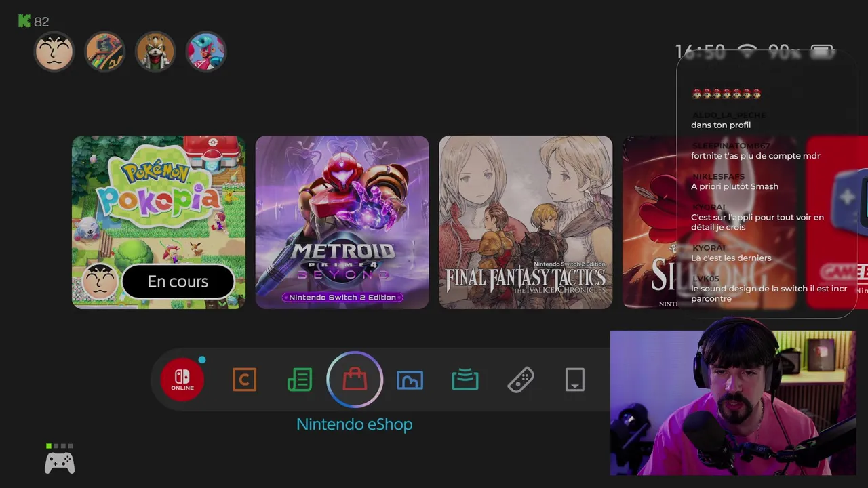Select the Fox McCloud user avatar
868x488 pixels.
coord(155,52)
